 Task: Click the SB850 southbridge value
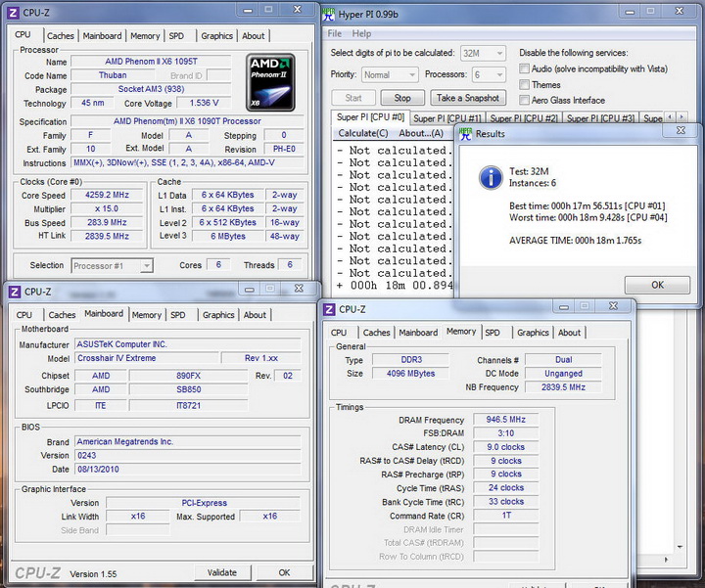coord(188,389)
